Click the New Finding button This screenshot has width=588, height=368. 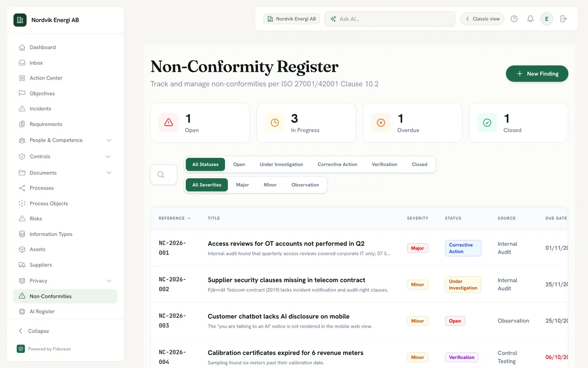537,74
